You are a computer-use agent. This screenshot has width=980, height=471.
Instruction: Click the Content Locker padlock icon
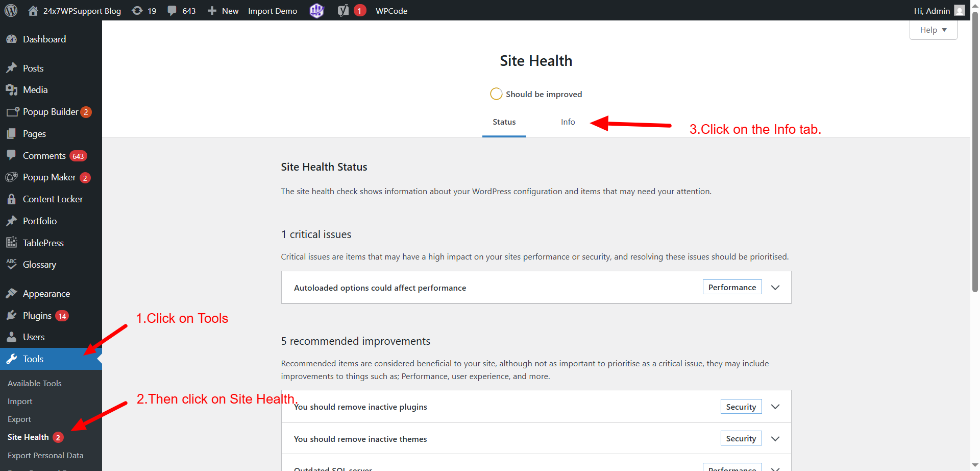[12, 199]
